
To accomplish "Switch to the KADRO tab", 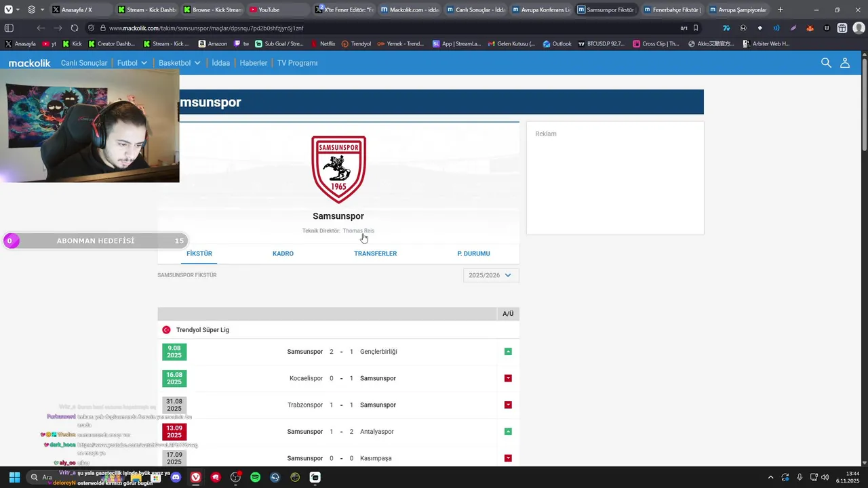I will [283, 253].
